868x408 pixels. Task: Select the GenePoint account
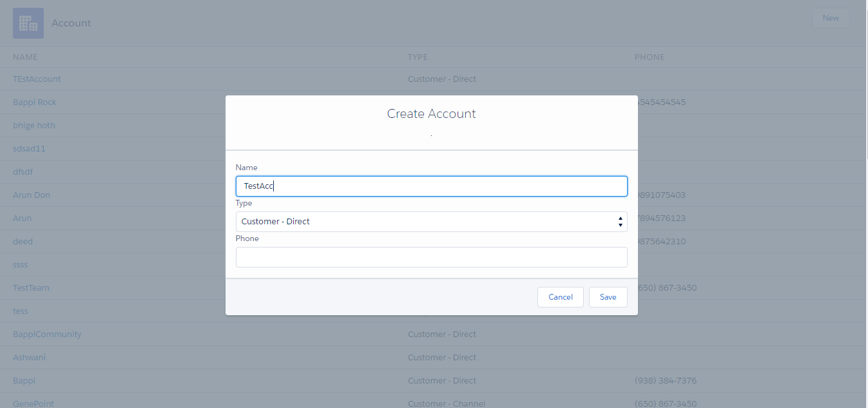click(33, 403)
